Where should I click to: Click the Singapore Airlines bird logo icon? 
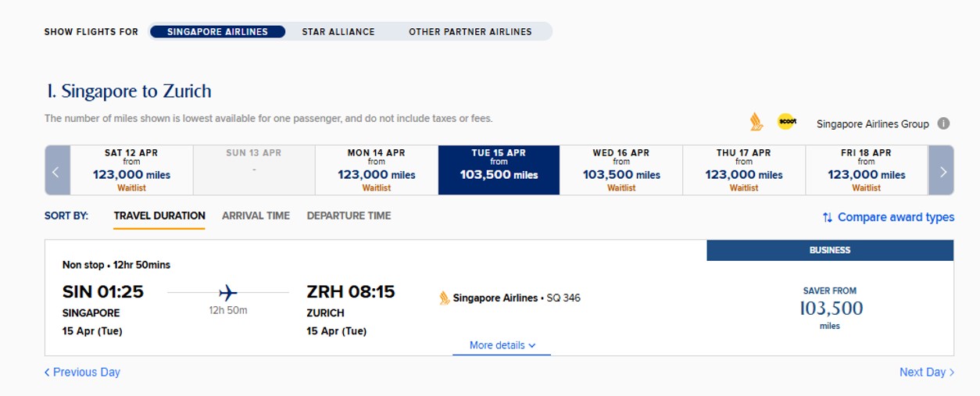756,122
